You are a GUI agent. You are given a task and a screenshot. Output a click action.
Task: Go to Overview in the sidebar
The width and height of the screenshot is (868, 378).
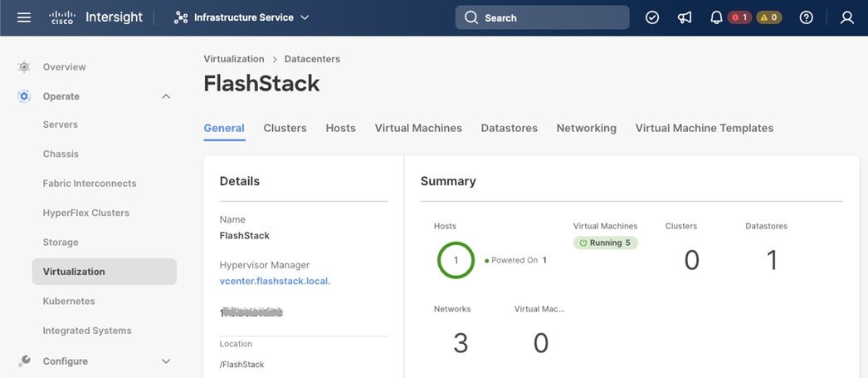[64, 67]
